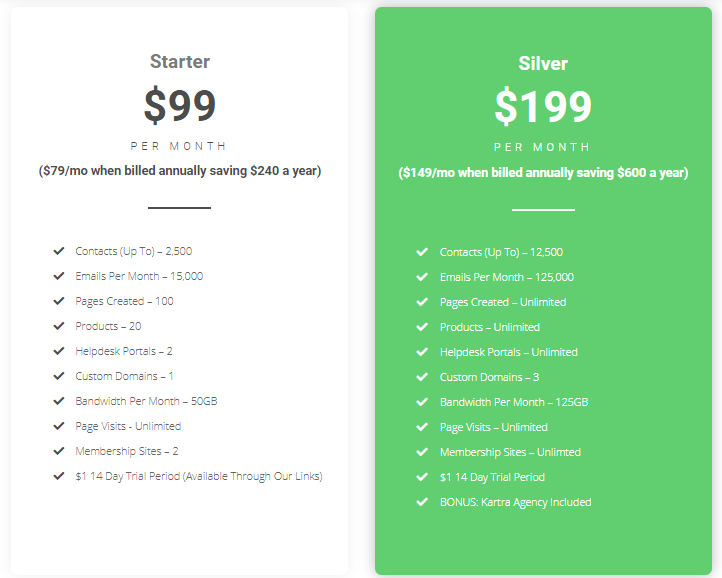Select the Starter plan heading
This screenshot has height=578, width=722.
coord(180,62)
